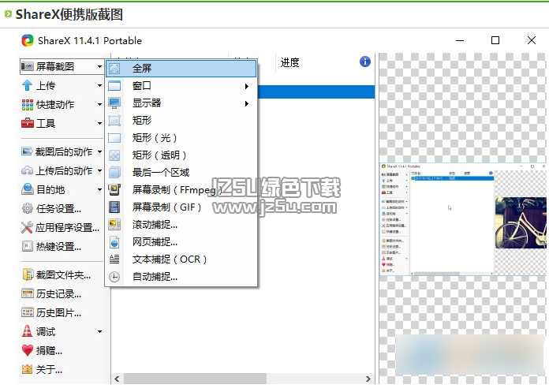Click the scrollbar right arrow
The image size is (549, 392).
point(368,379)
